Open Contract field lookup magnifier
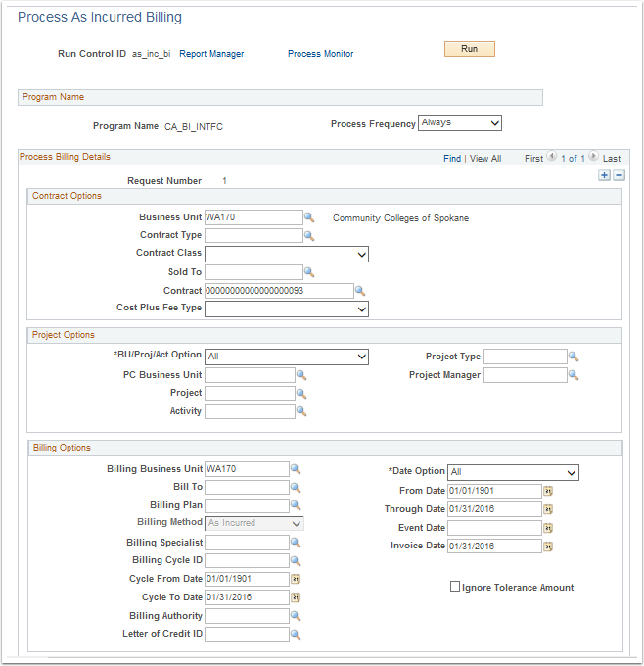 (360, 291)
